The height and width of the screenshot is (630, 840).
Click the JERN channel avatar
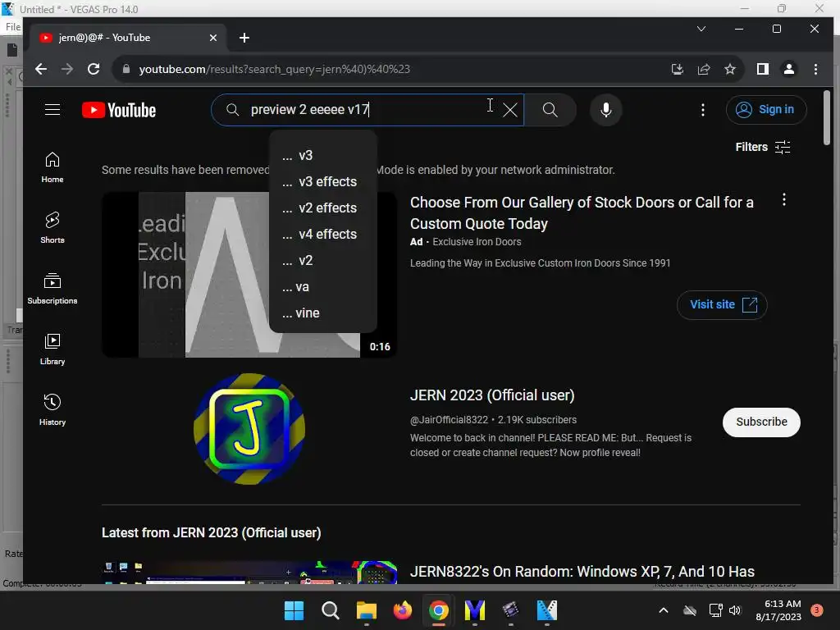click(x=249, y=428)
